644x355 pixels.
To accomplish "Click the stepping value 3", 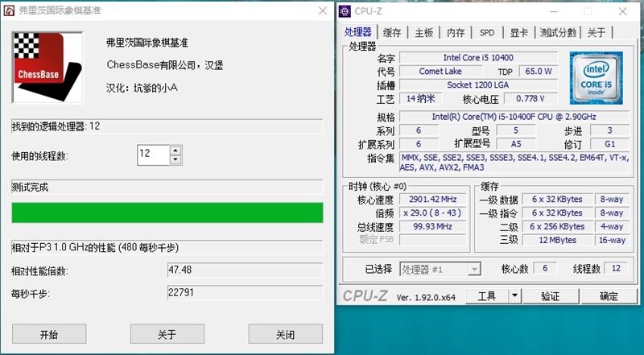I will pos(610,130).
